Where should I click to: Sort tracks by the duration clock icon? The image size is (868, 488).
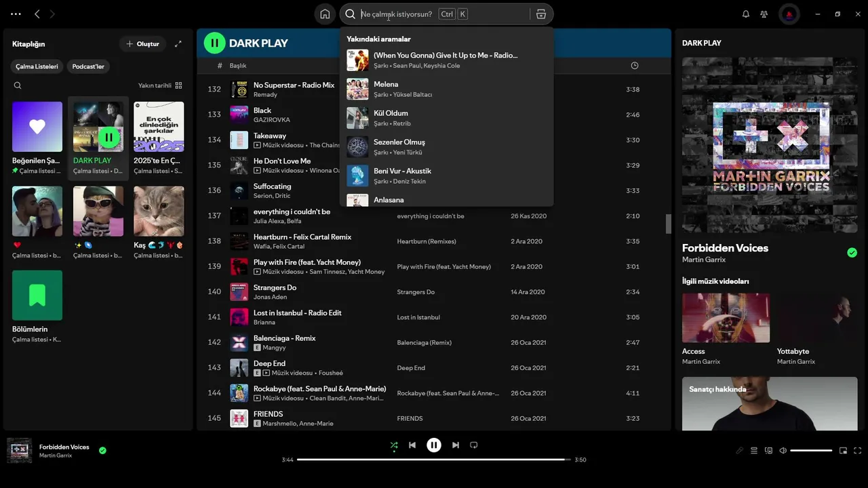tap(635, 66)
